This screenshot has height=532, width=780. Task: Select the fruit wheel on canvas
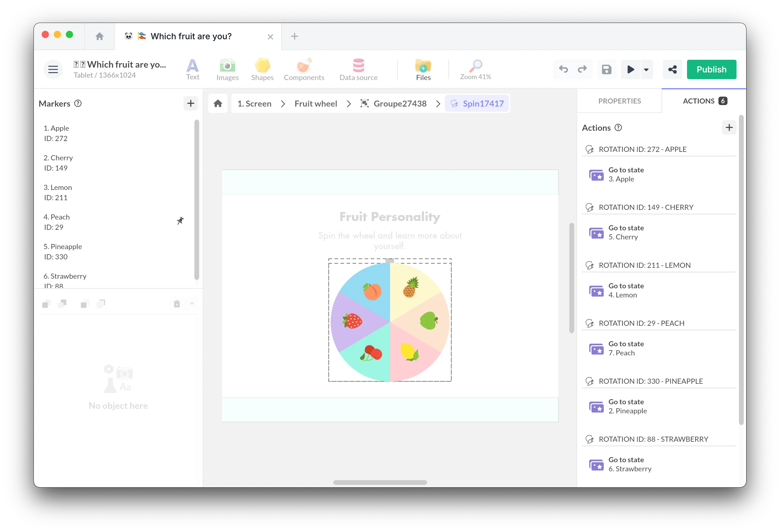coord(390,322)
